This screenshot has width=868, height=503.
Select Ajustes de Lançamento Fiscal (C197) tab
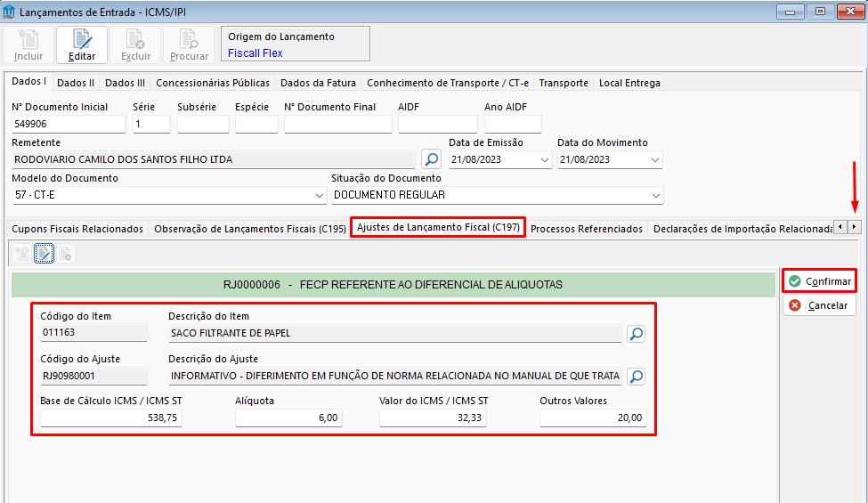coord(438,227)
